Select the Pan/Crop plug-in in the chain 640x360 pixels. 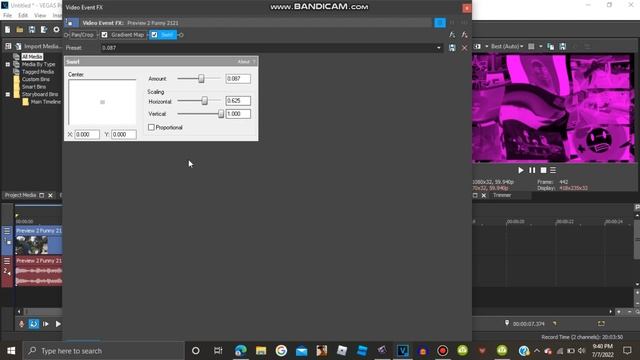(x=83, y=35)
